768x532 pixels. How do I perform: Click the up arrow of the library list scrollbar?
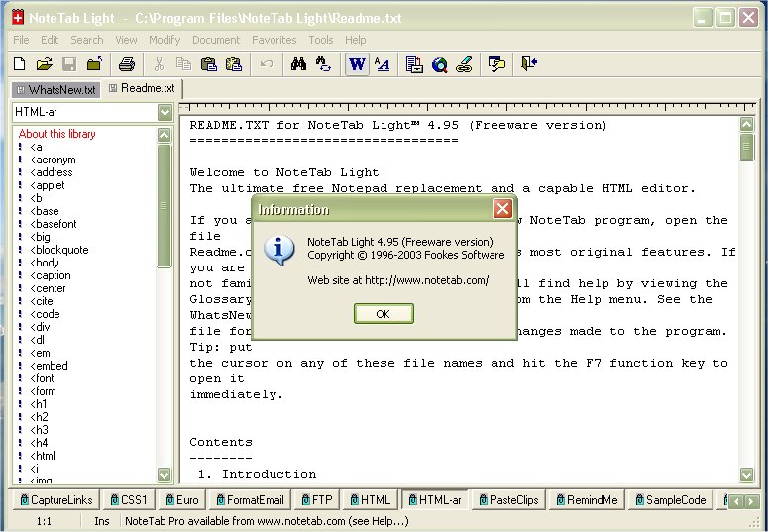(165, 135)
